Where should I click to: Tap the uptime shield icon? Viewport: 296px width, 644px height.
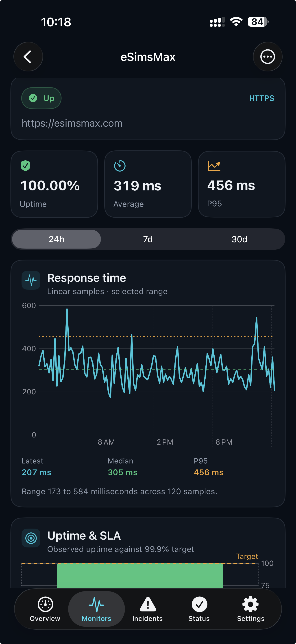[26, 166]
